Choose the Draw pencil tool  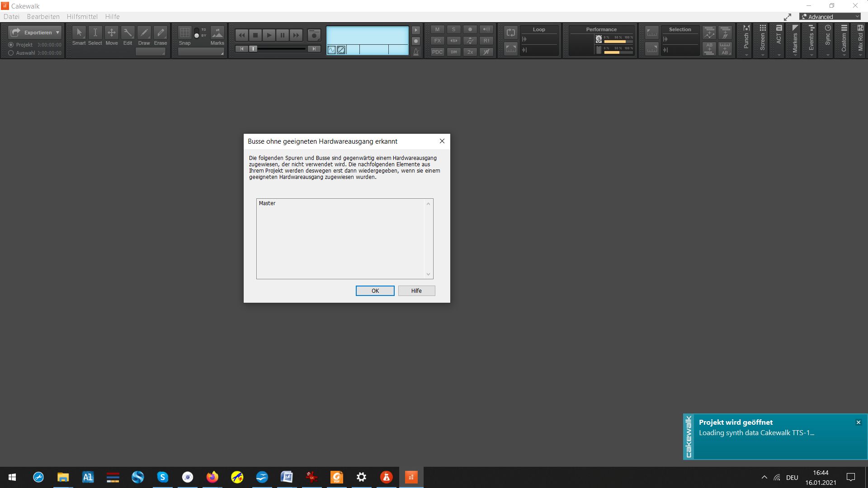pyautogui.click(x=144, y=33)
